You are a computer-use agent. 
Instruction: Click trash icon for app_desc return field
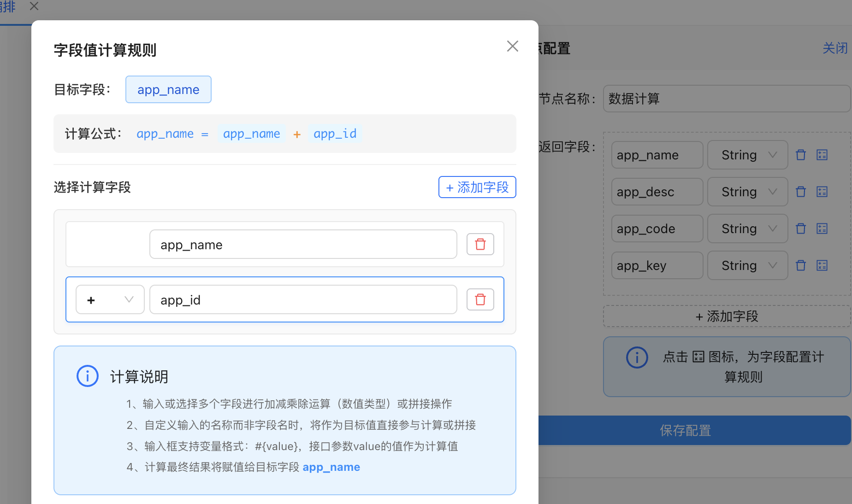coord(801,192)
